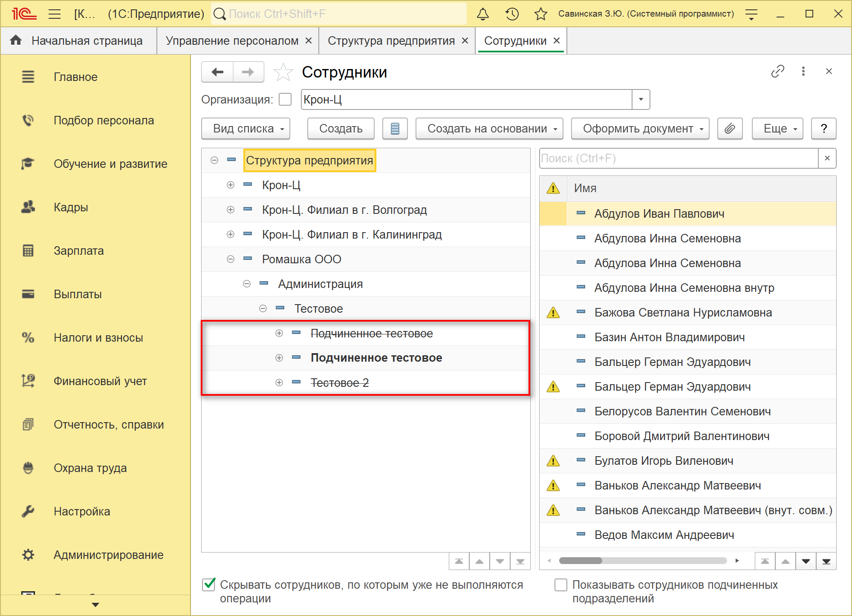852x616 pixels.
Task: Open the history clock icon
Action: click(x=512, y=14)
